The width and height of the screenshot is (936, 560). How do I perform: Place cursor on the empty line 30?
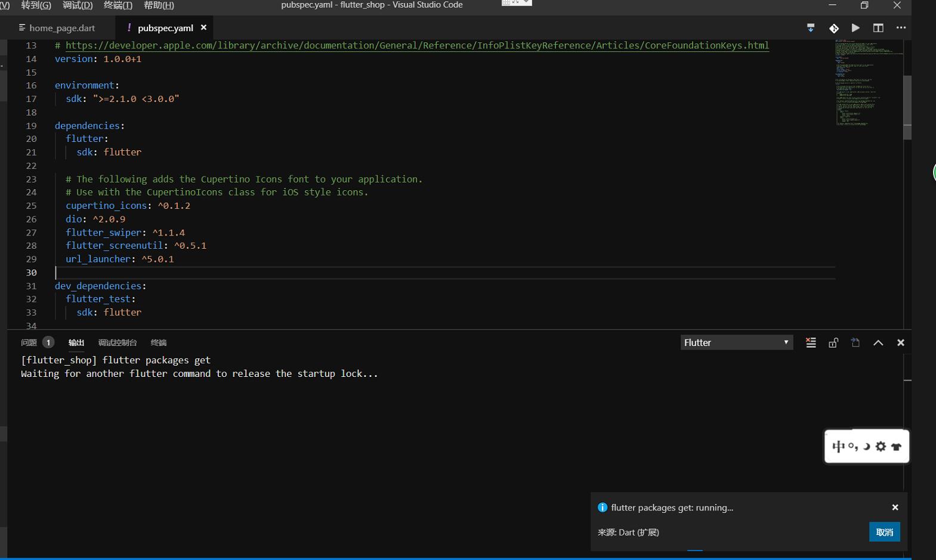tap(444, 273)
